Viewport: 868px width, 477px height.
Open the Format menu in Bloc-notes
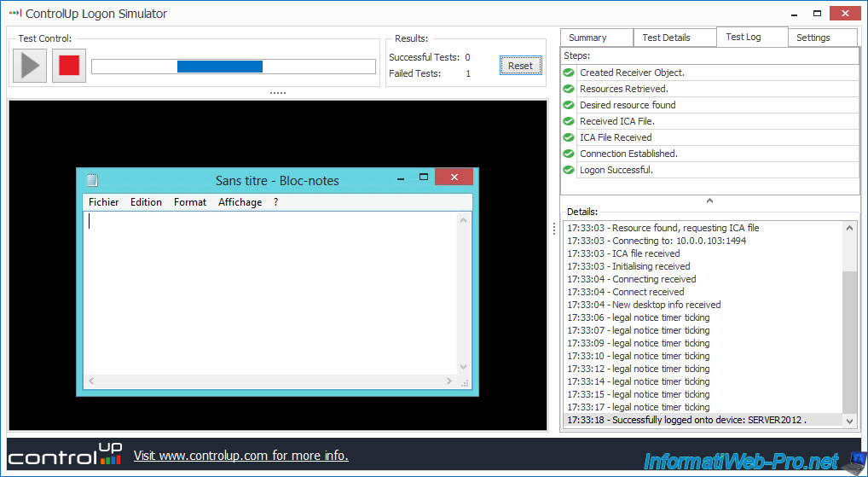[190, 202]
